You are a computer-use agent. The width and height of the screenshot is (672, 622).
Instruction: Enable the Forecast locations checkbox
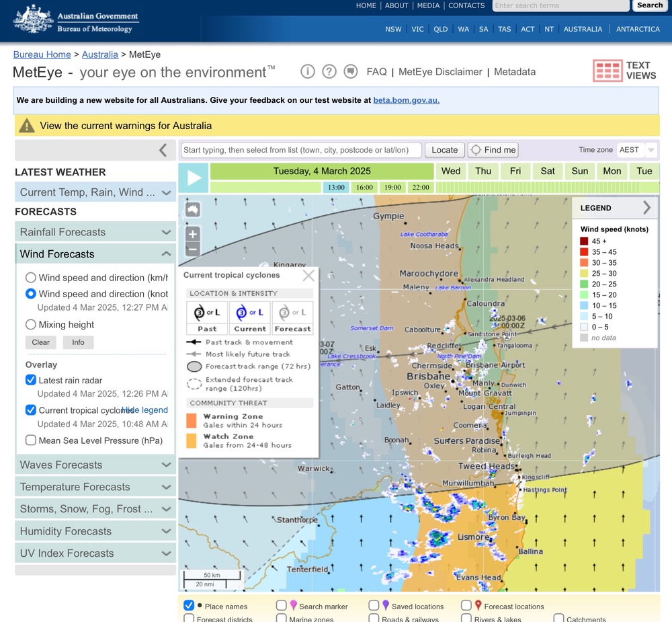click(x=466, y=606)
